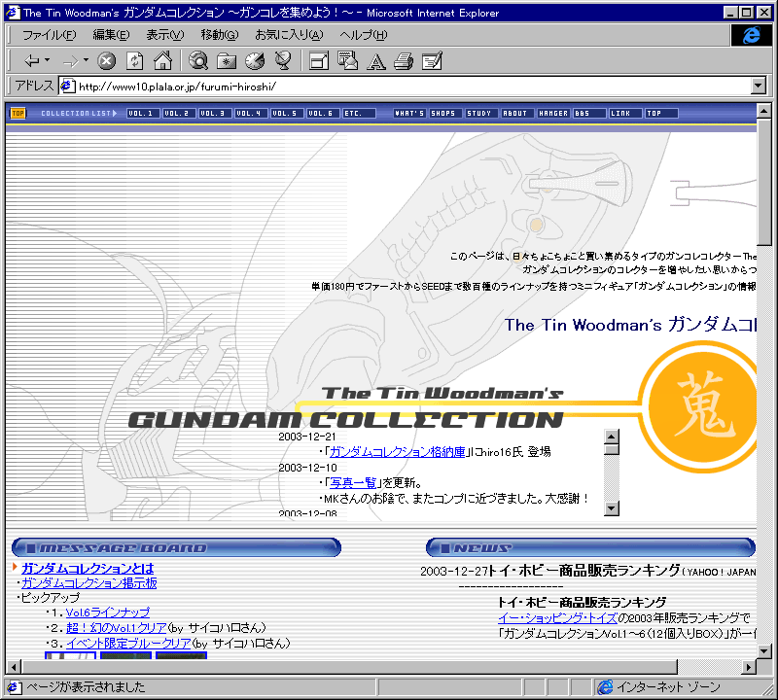The image size is (778, 700).
Task: Click the Channels satellite dish icon
Action: click(283, 61)
